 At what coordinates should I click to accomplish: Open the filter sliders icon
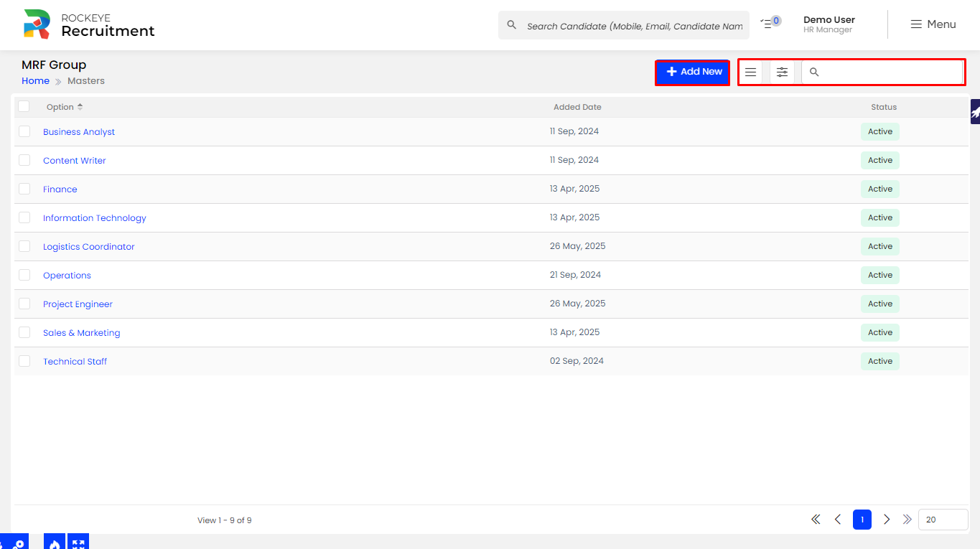coord(782,72)
